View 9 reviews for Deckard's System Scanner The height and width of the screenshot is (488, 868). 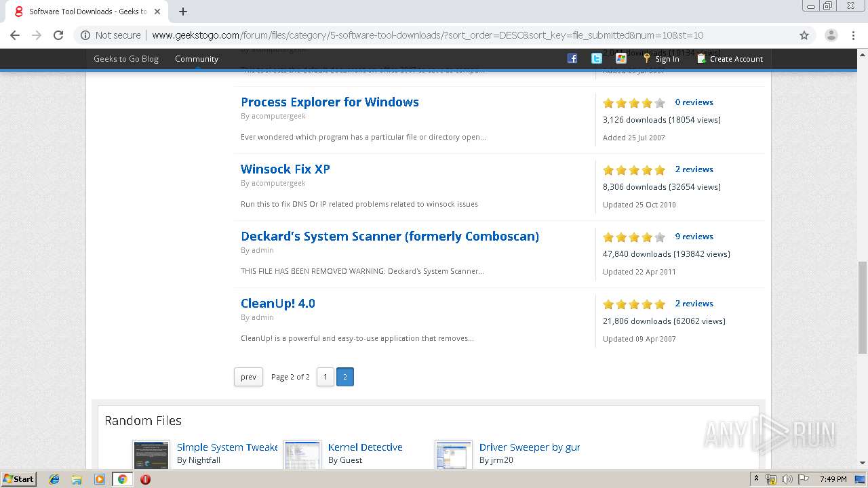pyautogui.click(x=694, y=237)
